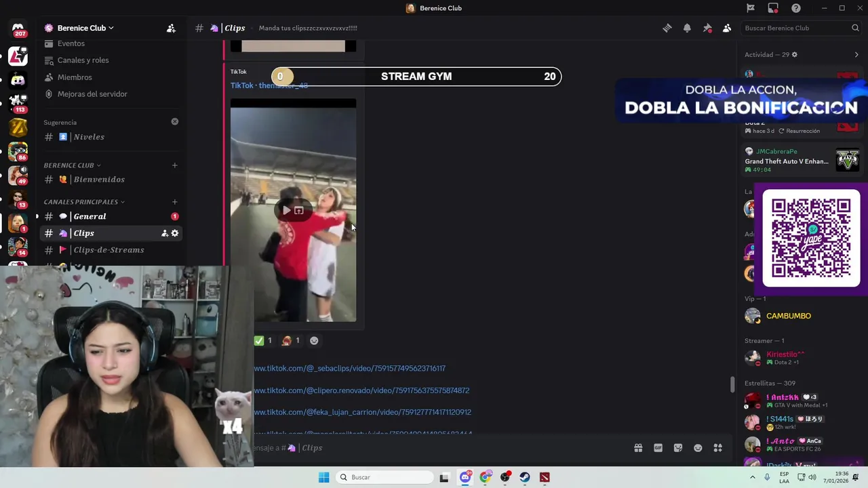Open Steam from the taskbar
The image size is (868, 488).
525,477
